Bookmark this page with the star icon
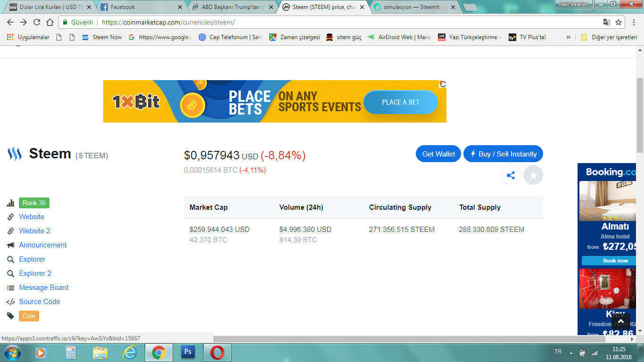This screenshot has height=362, width=644. click(x=619, y=22)
